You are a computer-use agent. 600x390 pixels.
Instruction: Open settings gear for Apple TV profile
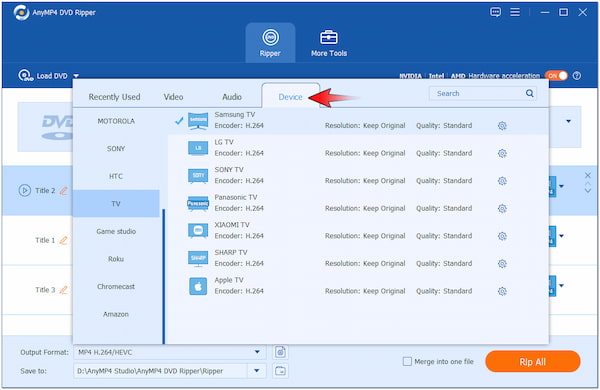[x=502, y=291]
